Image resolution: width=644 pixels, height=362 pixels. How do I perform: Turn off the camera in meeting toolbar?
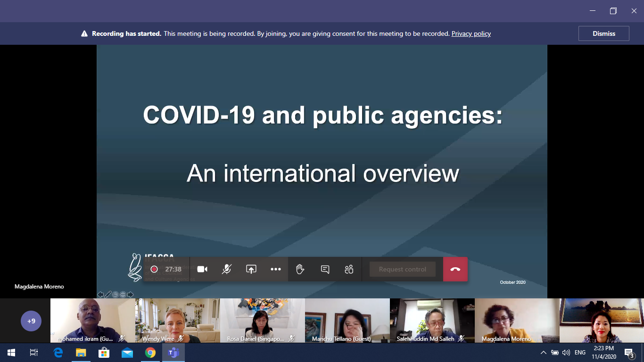pyautogui.click(x=202, y=269)
